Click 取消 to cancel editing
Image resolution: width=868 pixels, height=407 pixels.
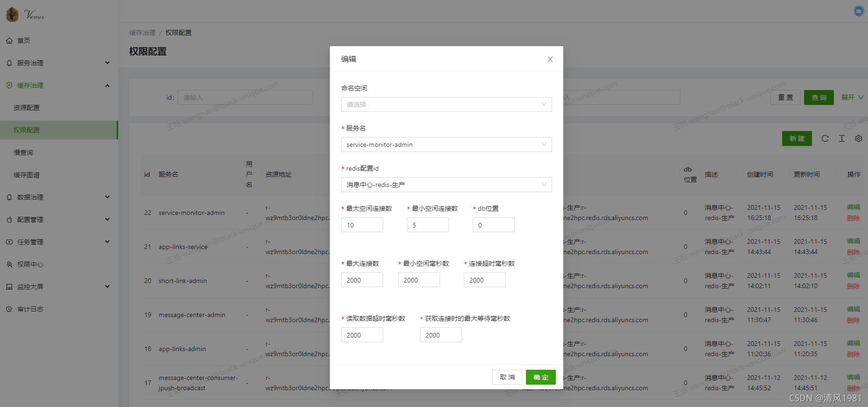507,377
